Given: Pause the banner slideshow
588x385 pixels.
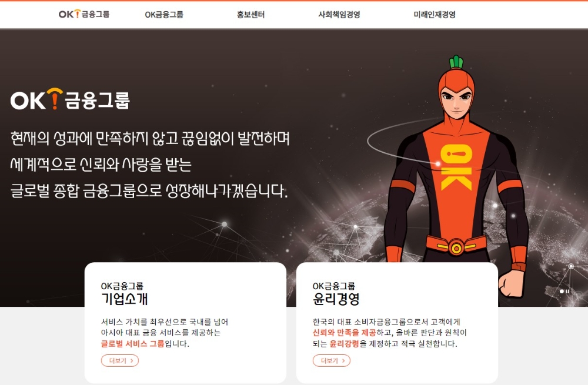Looking at the screenshot, I should coord(568,292).
